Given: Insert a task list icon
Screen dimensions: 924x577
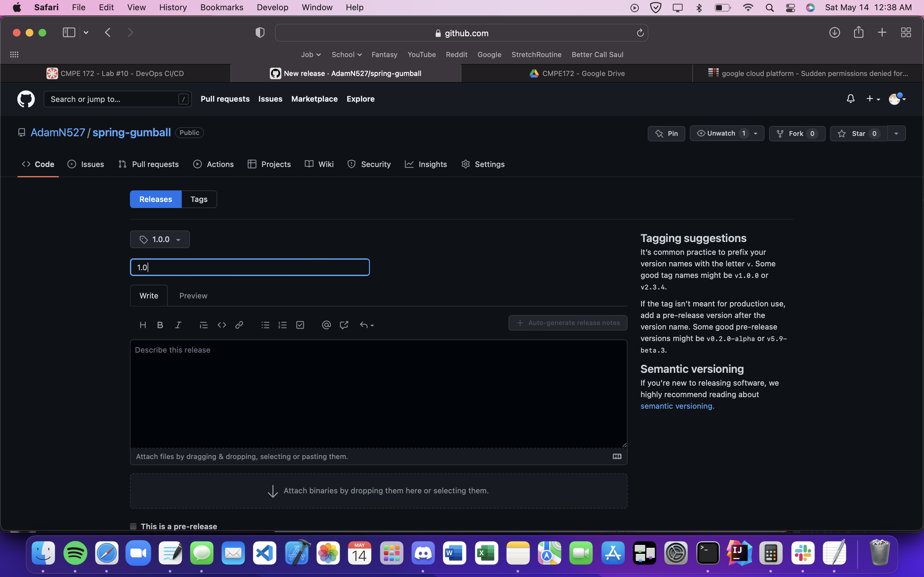Looking at the screenshot, I should pos(300,325).
